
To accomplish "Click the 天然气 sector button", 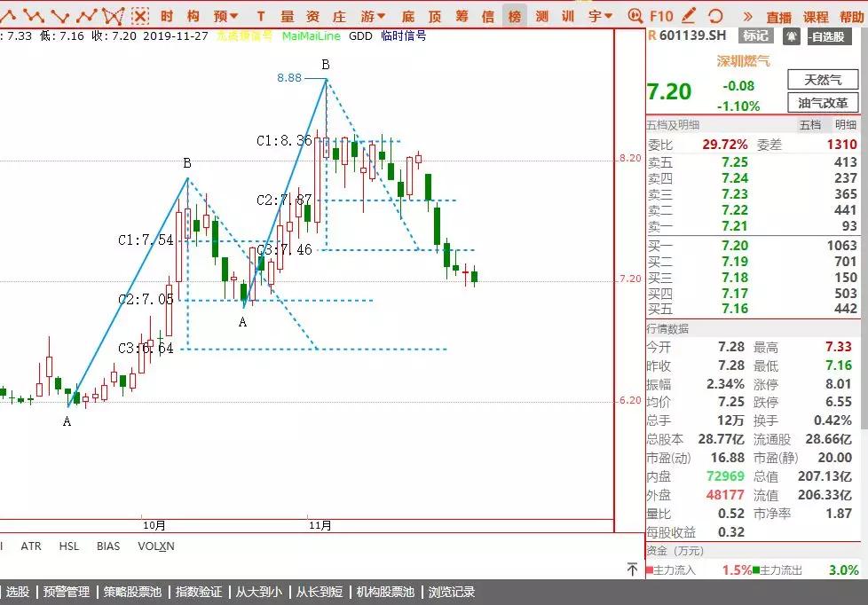I will point(823,80).
